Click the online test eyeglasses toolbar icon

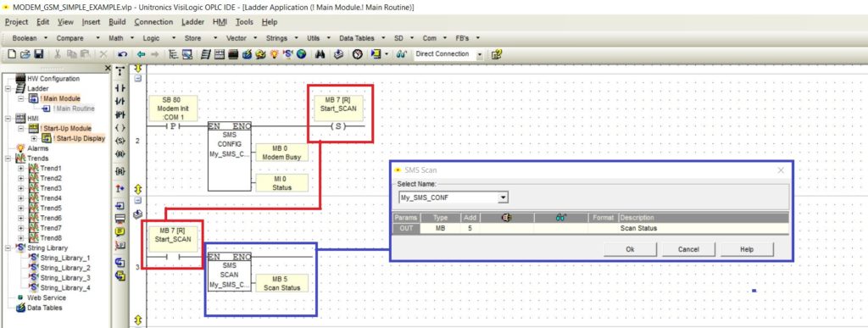point(402,54)
